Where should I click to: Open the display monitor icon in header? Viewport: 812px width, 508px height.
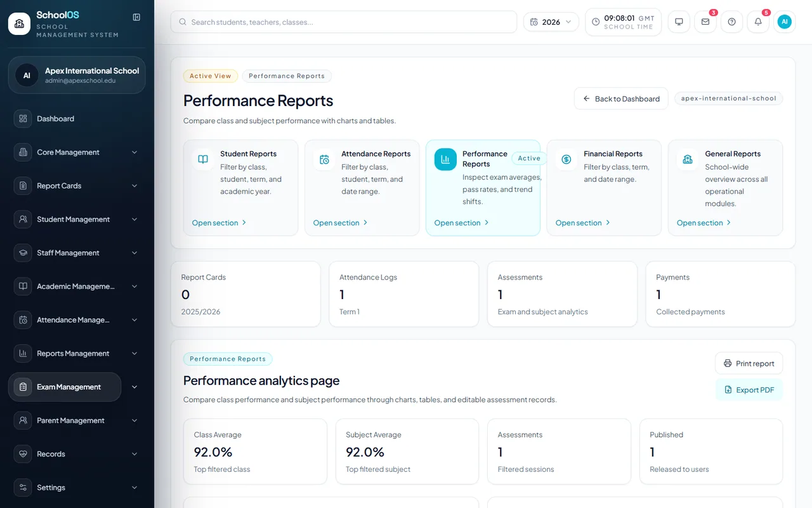[x=679, y=22]
